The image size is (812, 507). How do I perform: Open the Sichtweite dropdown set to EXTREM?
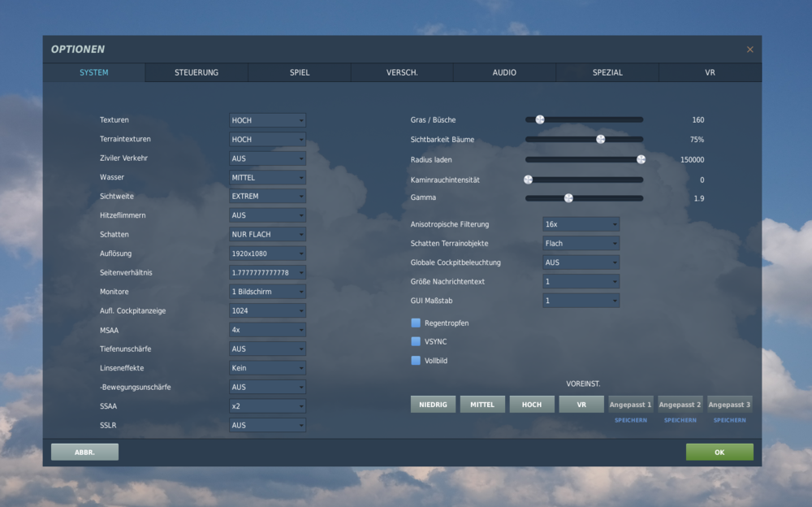pyautogui.click(x=267, y=196)
